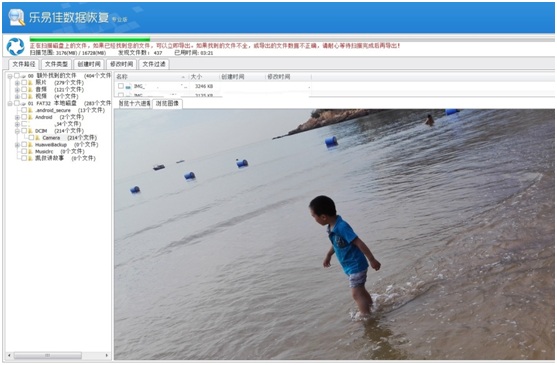This screenshot has height=365, width=557.
Task: Expand the 视频 tree node
Action: pyautogui.click(x=17, y=96)
